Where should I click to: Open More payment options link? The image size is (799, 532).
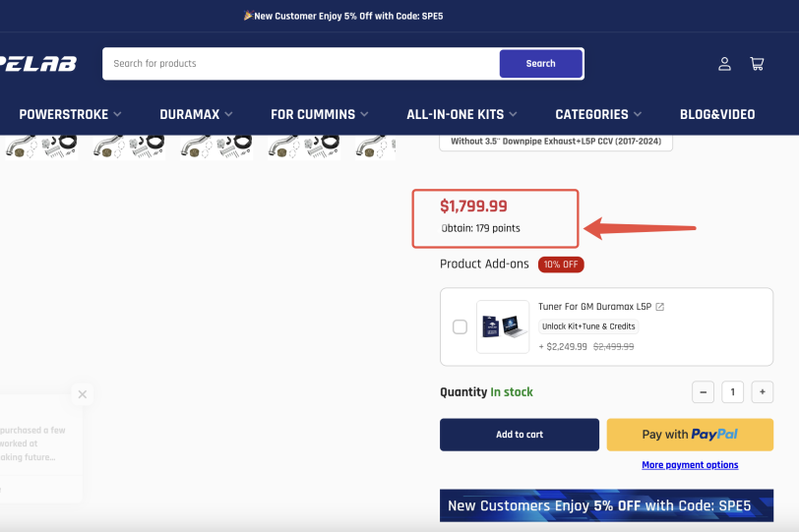pos(690,465)
